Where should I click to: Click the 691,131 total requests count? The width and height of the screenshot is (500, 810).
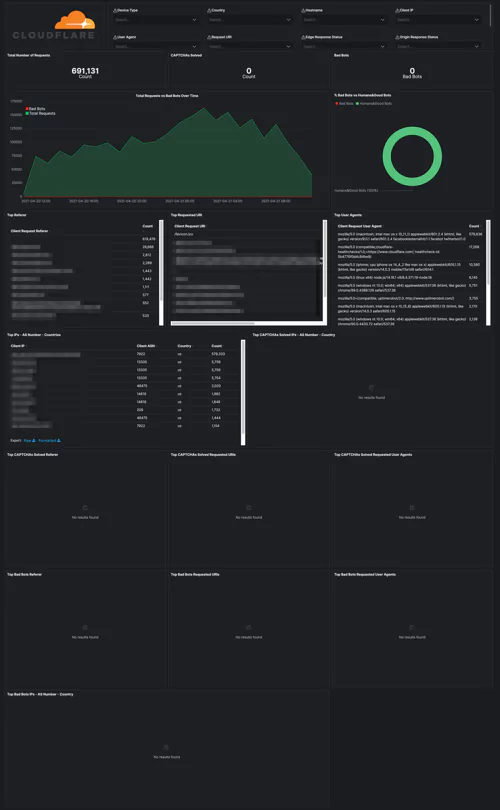(x=85, y=71)
